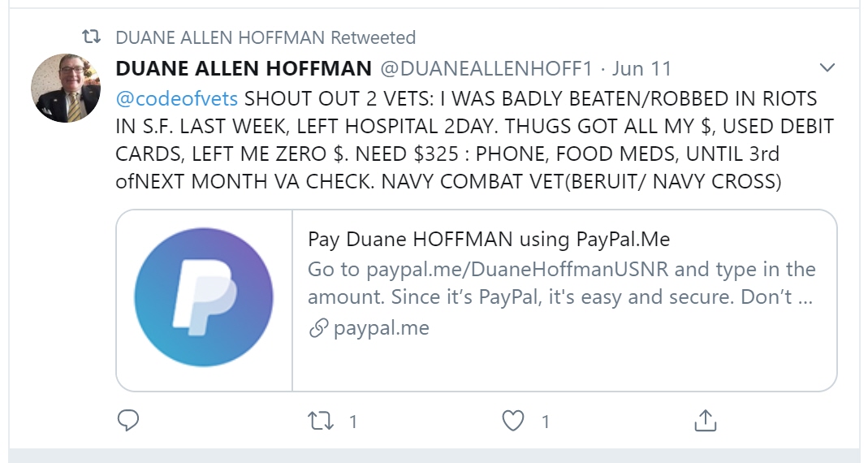Expand the tweet options chevron menu

[x=827, y=67]
